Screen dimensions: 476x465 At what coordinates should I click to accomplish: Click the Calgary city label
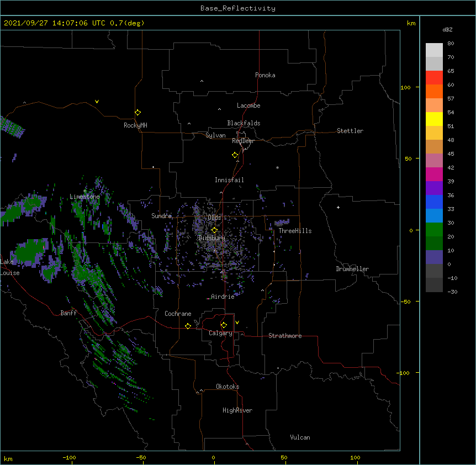point(220,333)
